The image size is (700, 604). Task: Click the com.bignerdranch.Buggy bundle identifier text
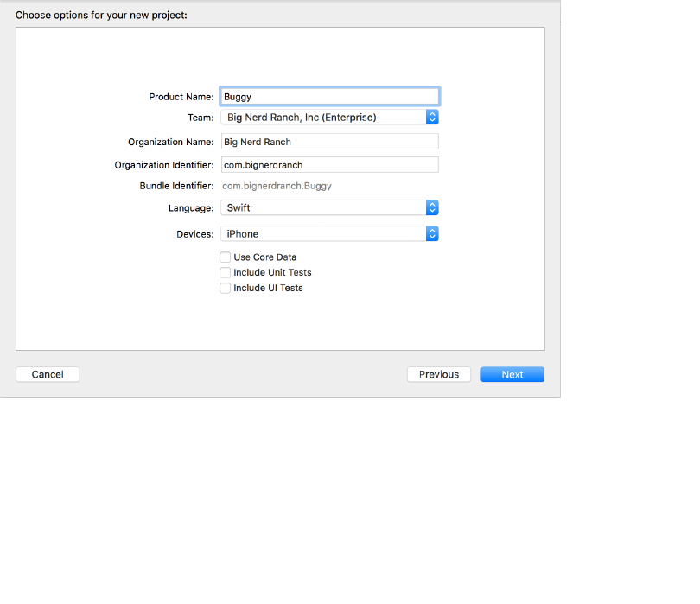click(x=277, y=186)
